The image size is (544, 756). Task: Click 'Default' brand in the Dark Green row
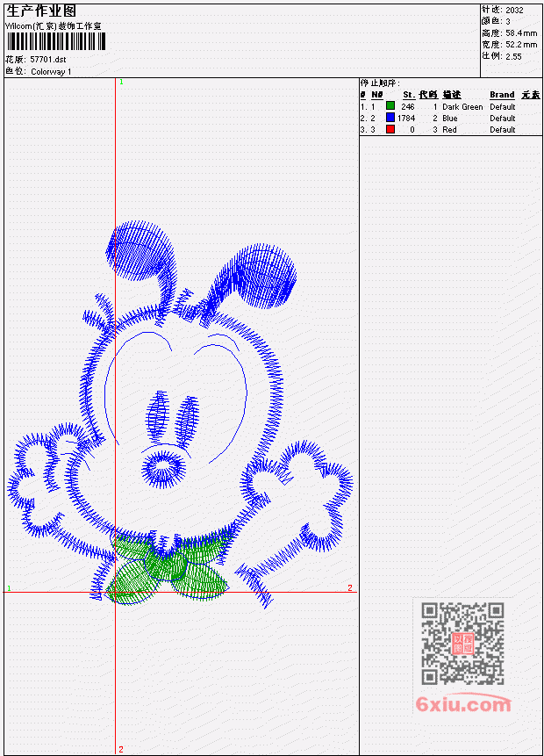click(503, 106)
